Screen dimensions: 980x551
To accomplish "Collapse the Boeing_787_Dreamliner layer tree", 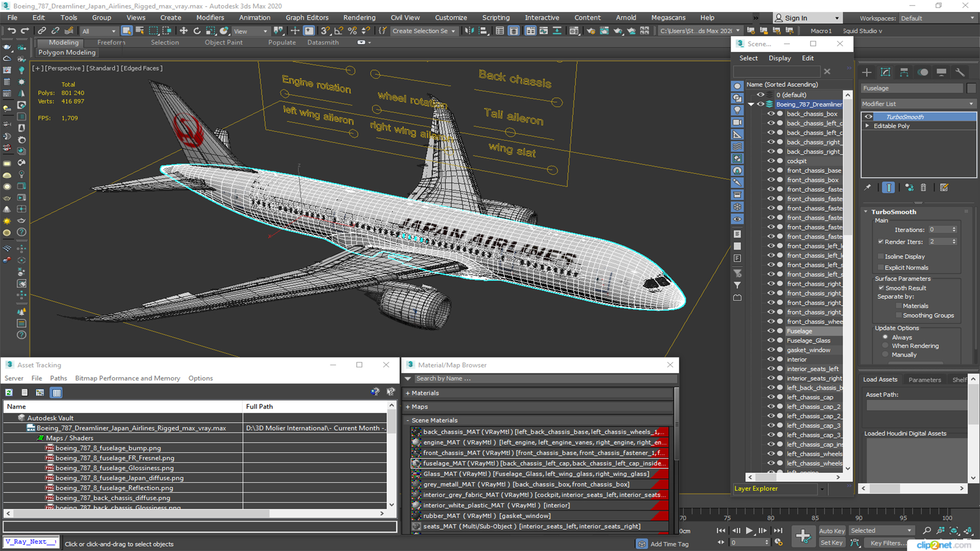I will pyautogui.click(x=751, y=105).
